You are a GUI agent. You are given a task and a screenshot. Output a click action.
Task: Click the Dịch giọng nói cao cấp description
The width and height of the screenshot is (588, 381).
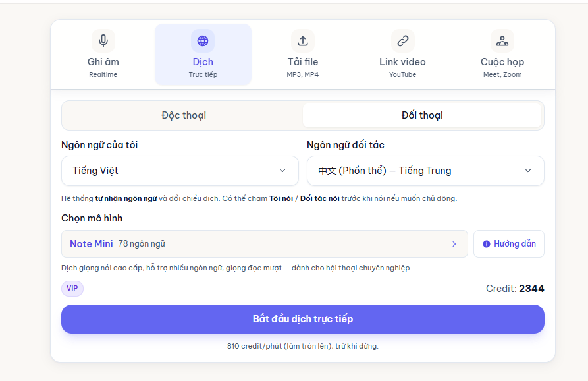236,268
